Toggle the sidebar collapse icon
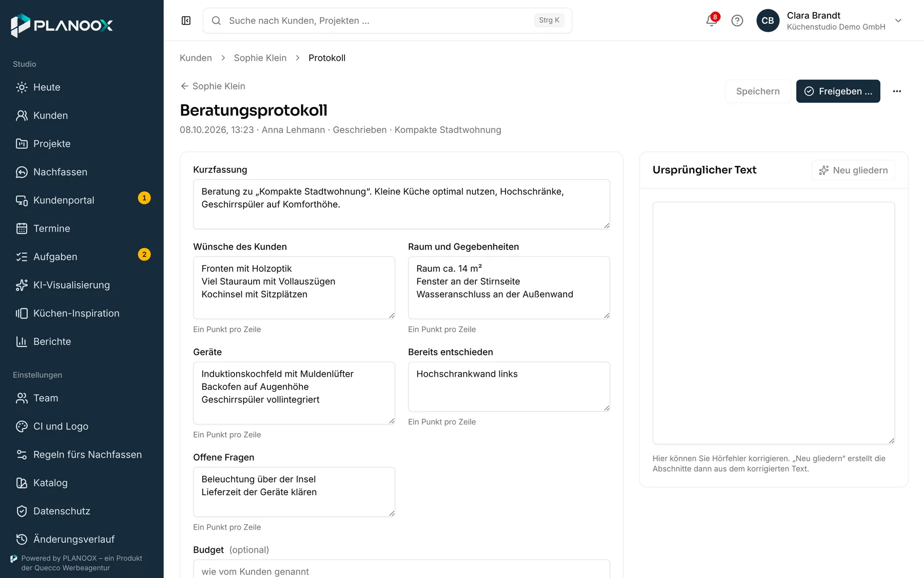 click(186, 21)
